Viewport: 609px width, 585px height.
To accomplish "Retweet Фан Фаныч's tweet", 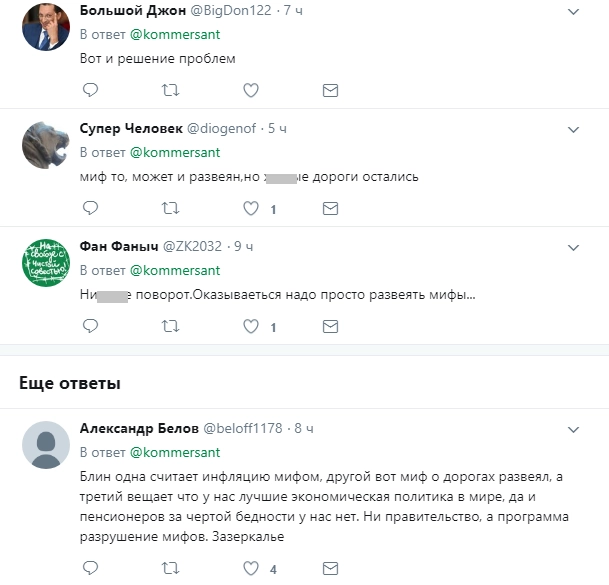I will pyautogui.click(x=170, y=326).
